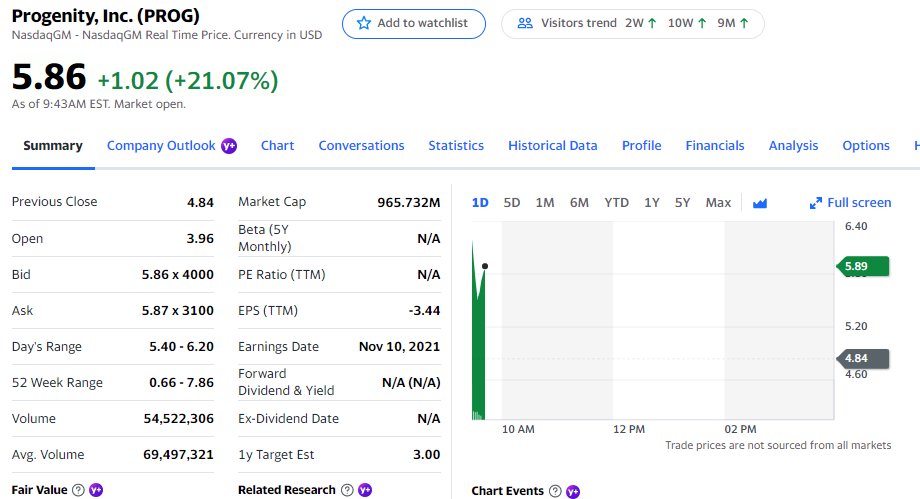920x499 pixels.
Task: Click the Y+ badge beside Fair Value
Action: (x=96, y=490)
